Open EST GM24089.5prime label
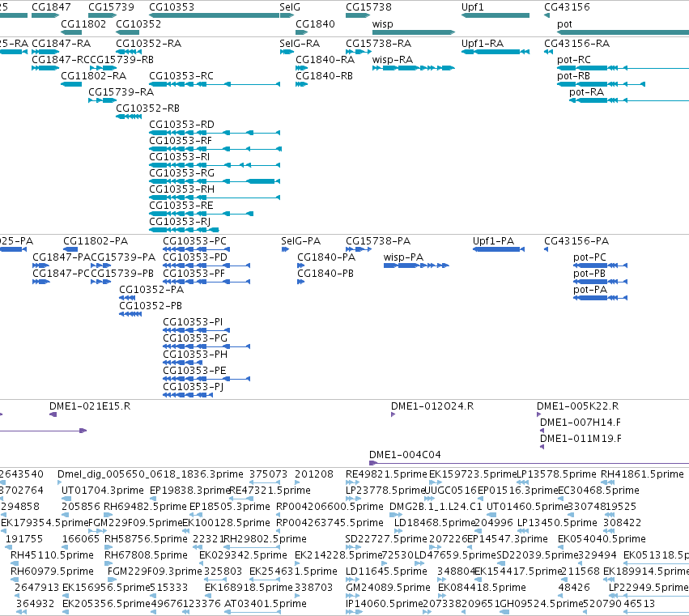Viewport: 689px width, 616px height. pyautogui.click(x=389, y=588)
